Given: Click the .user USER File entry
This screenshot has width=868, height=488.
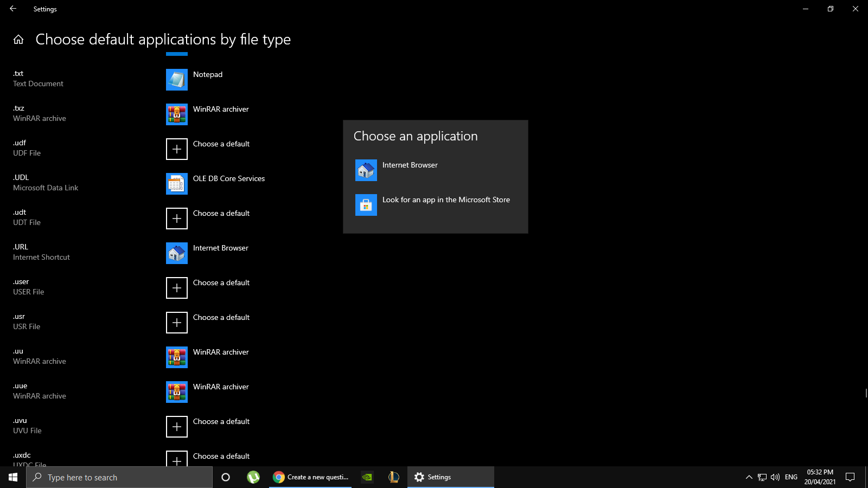Looking at the screenshot, I should click(29, 287).
